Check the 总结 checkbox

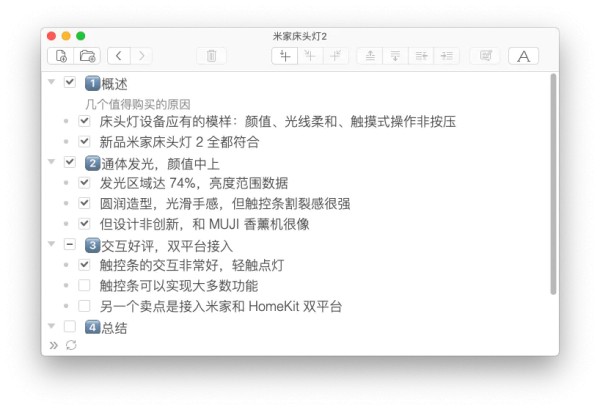(70, 326)
